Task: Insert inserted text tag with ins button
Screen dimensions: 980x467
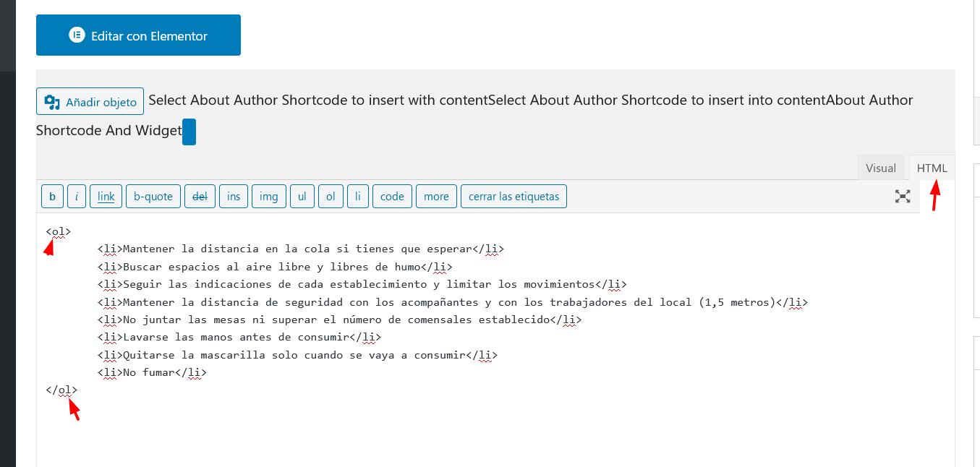Action: [234, 197]
